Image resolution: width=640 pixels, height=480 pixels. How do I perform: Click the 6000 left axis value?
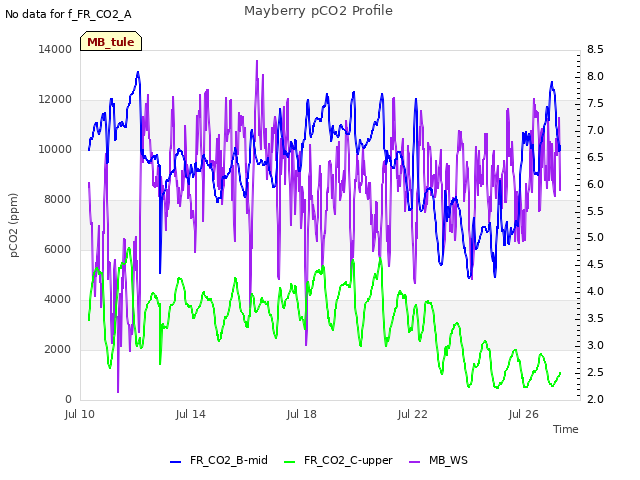point(58,249)
